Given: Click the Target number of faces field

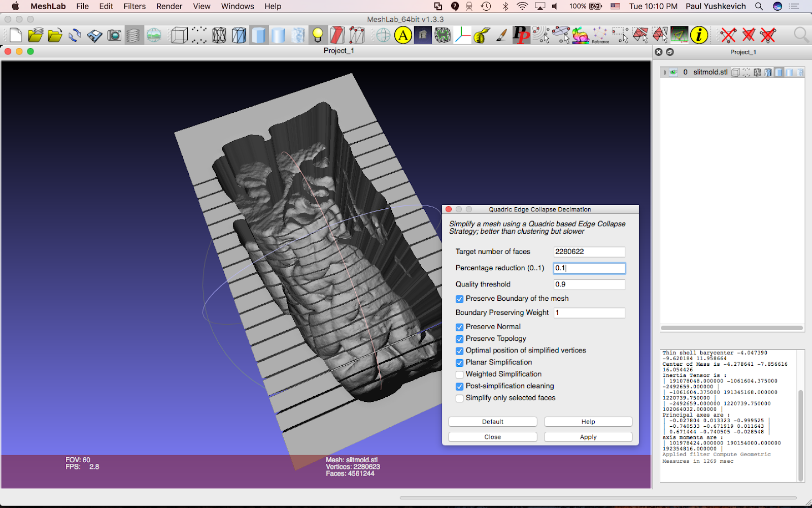Looking at the screenshot, I should coord(589,252).
